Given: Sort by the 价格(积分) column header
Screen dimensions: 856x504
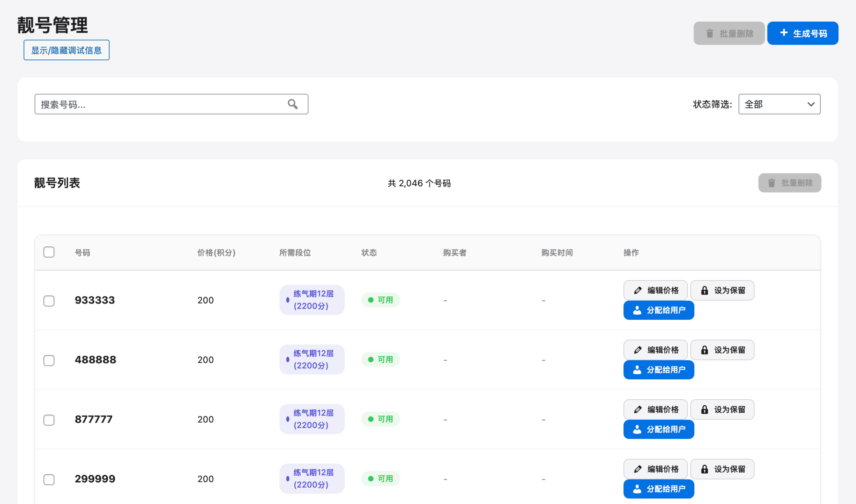Looking at the screenshot, I should 216,253.
